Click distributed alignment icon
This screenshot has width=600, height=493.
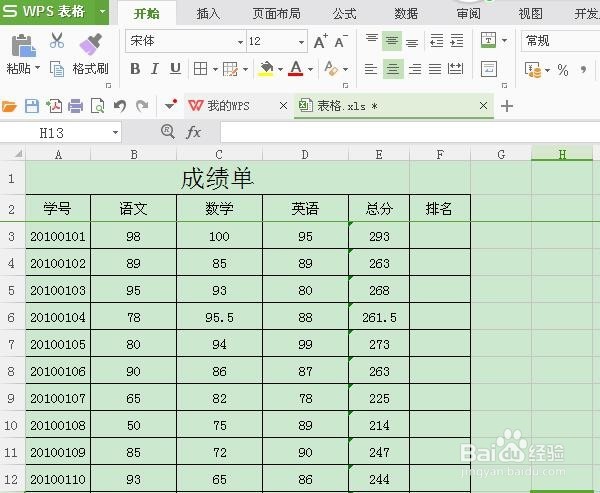click(455, 69)
